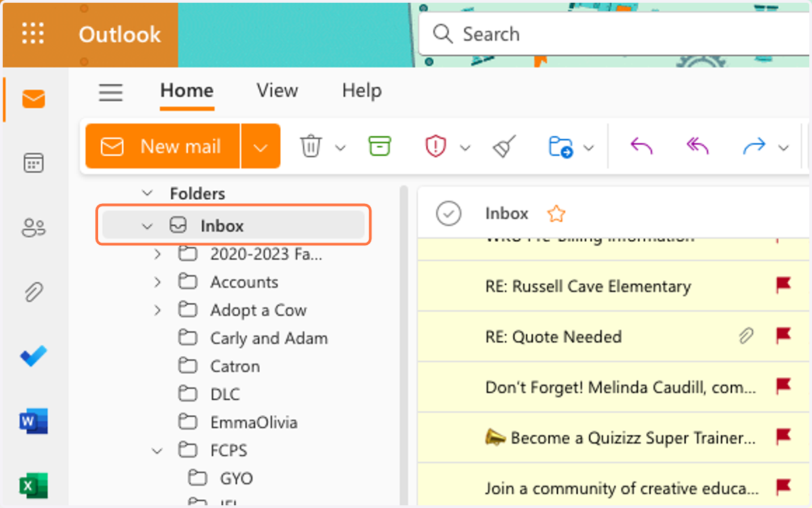Collapse the Folders section chevron
812x508 pixels.
[147, 194]
